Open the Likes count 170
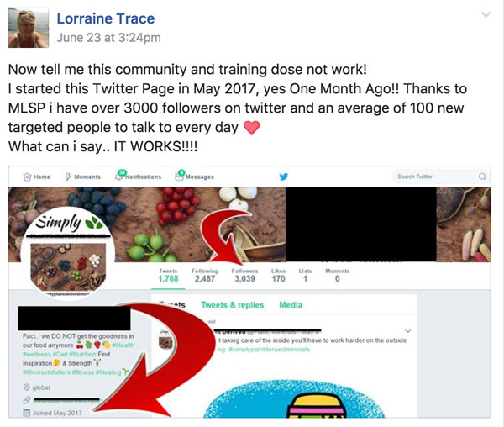Image resolution: width=504 pixels, height=427 pixels. coord(278,279)
